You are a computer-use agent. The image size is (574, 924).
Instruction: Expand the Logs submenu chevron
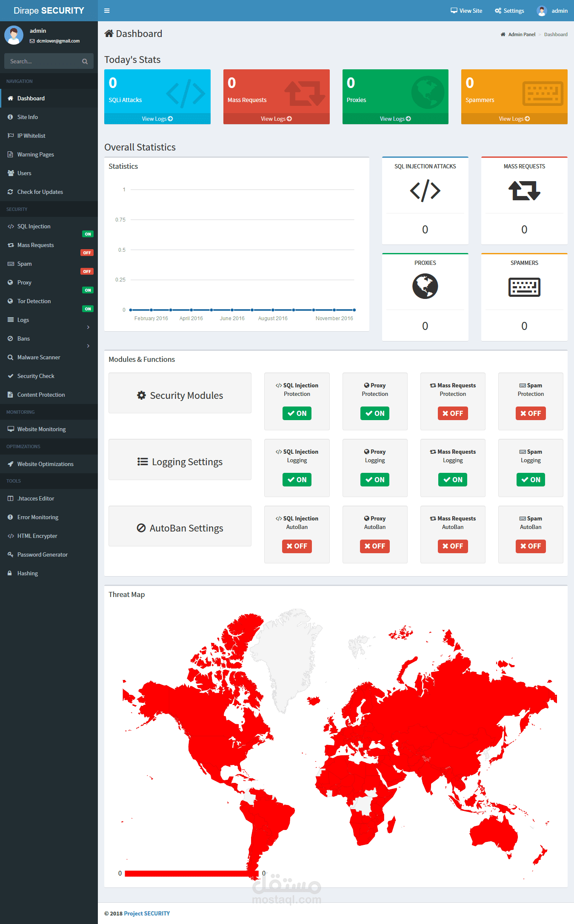click(x=88, y=327)
